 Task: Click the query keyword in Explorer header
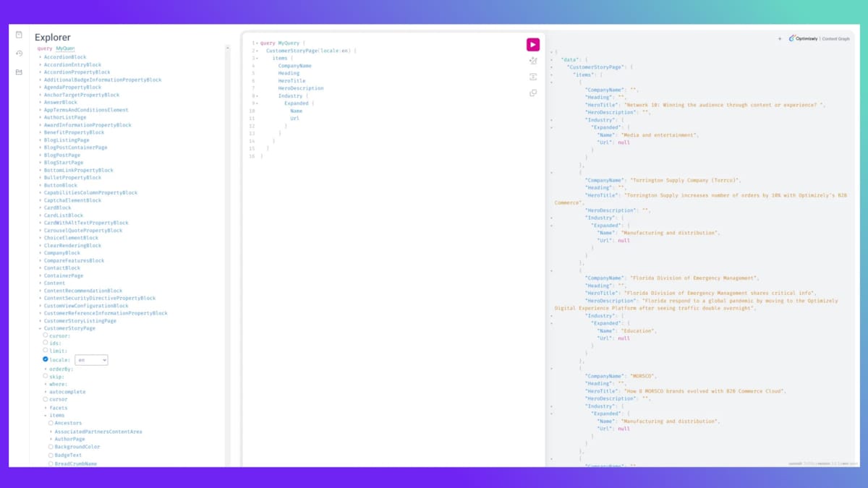(45, 48)
